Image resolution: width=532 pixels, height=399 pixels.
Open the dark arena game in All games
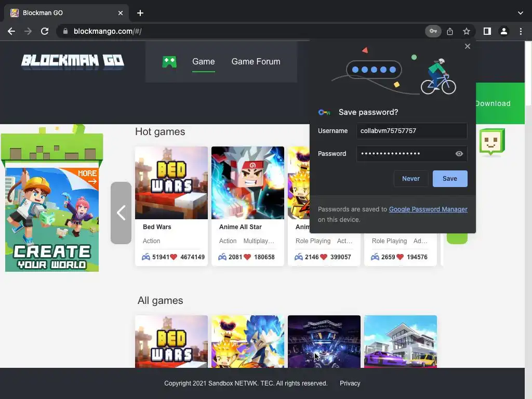click(x=324, y=341)
